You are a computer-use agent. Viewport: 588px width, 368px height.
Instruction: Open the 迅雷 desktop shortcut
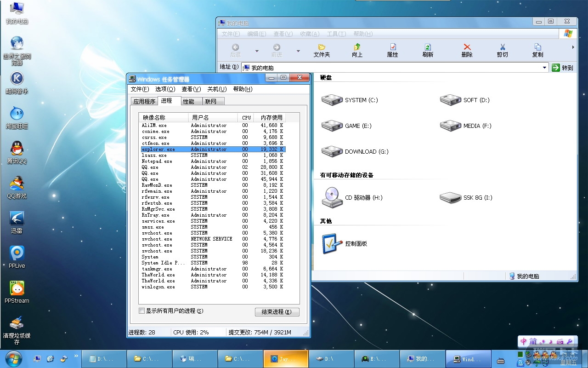[x=17, y=219]
